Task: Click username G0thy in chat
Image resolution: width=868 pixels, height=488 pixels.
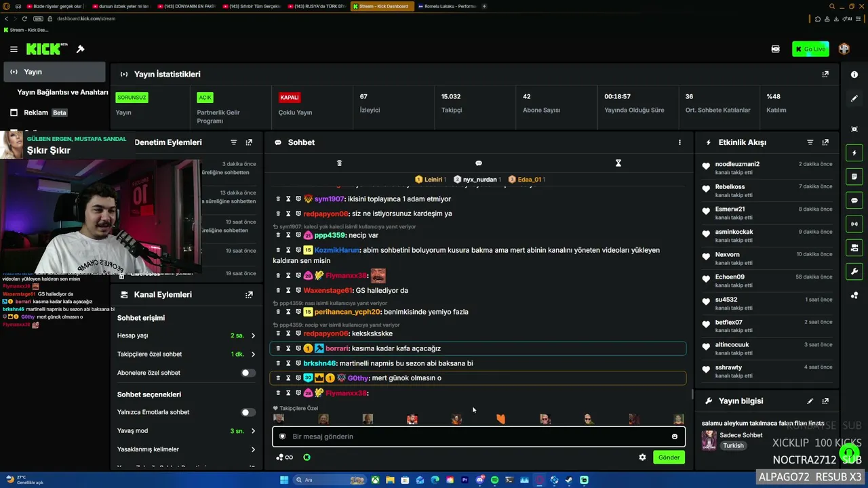Action: click(357, 378)
